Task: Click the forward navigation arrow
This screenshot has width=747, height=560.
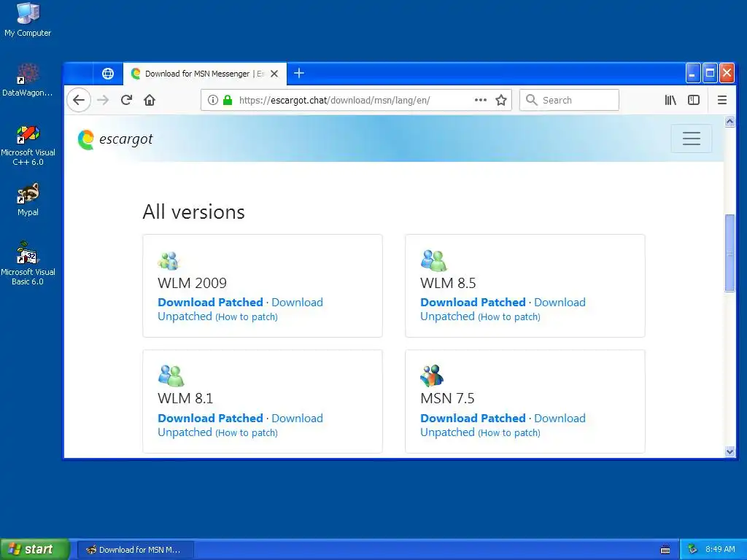Action: pos(103,100)
